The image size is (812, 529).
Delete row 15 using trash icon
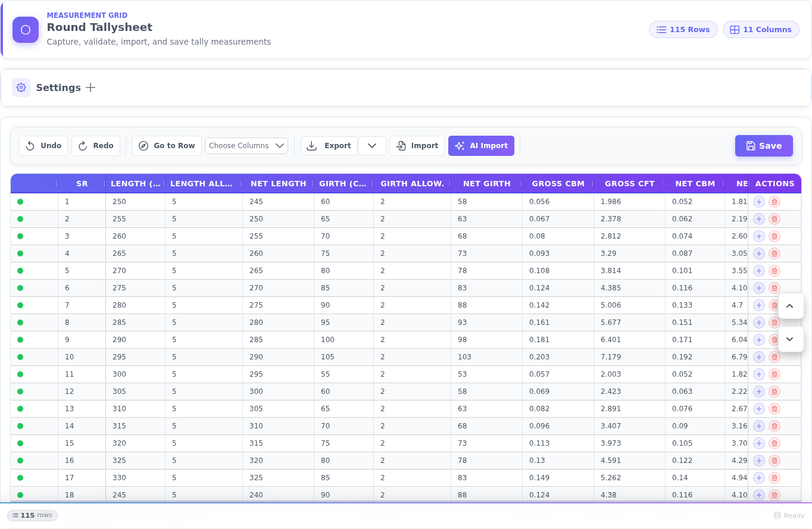coord(774,443)
